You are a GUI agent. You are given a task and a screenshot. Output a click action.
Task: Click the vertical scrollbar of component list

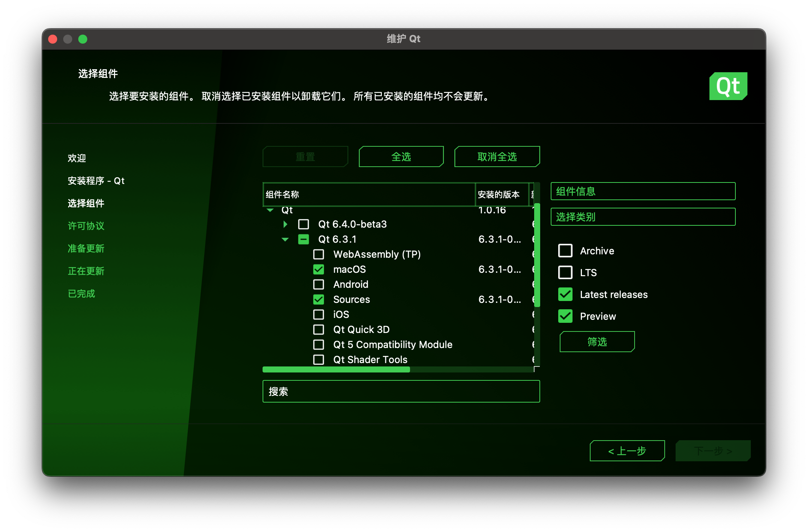pos(537,255)
